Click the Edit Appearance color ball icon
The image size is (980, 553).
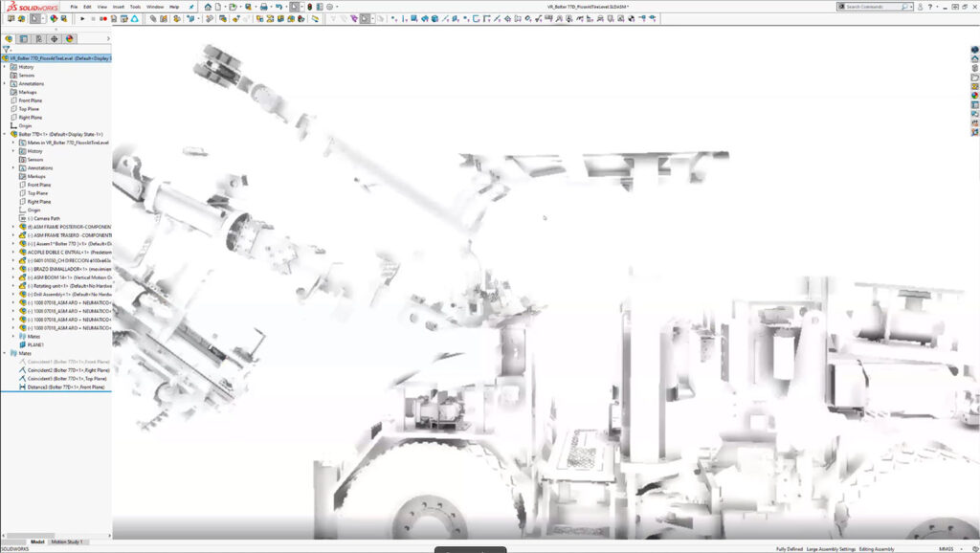(x=55, y=17)
